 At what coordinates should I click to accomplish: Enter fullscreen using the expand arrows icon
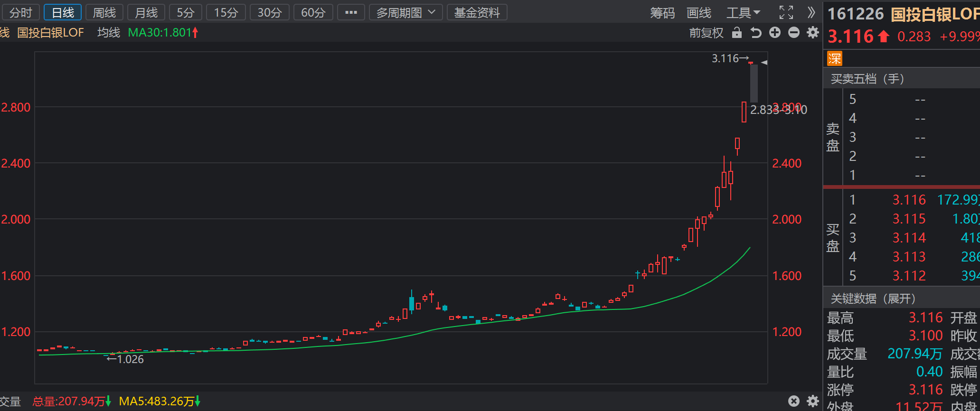(786, 12)
